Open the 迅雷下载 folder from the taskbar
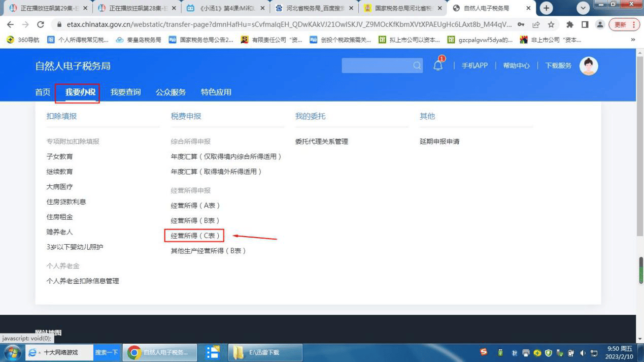 265,352
